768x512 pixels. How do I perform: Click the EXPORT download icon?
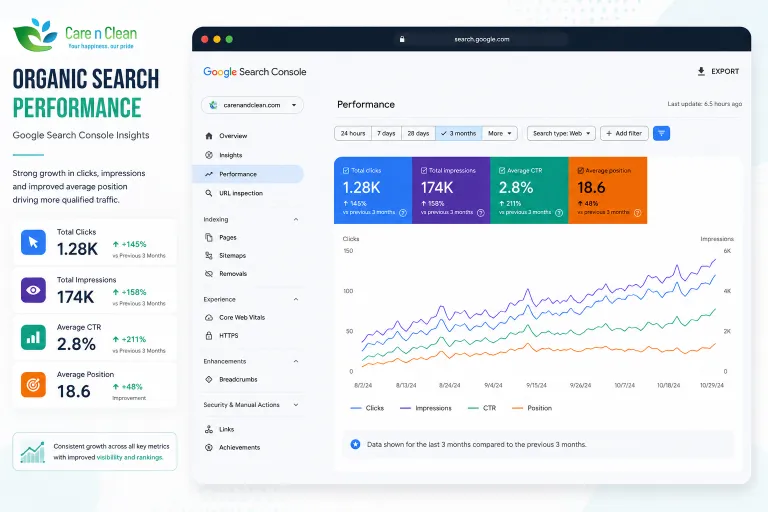click(x=701, y=72)
